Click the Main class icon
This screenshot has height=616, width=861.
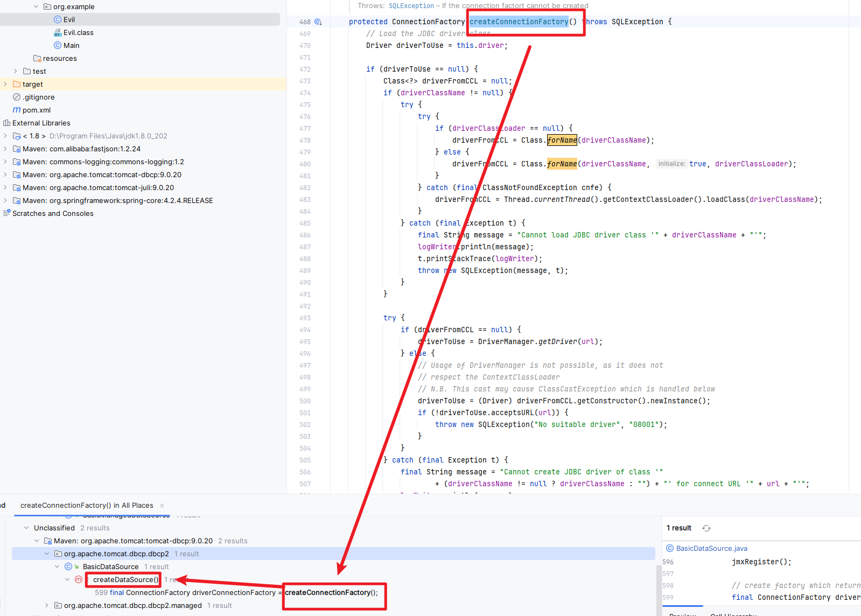(x=58, y=45)
